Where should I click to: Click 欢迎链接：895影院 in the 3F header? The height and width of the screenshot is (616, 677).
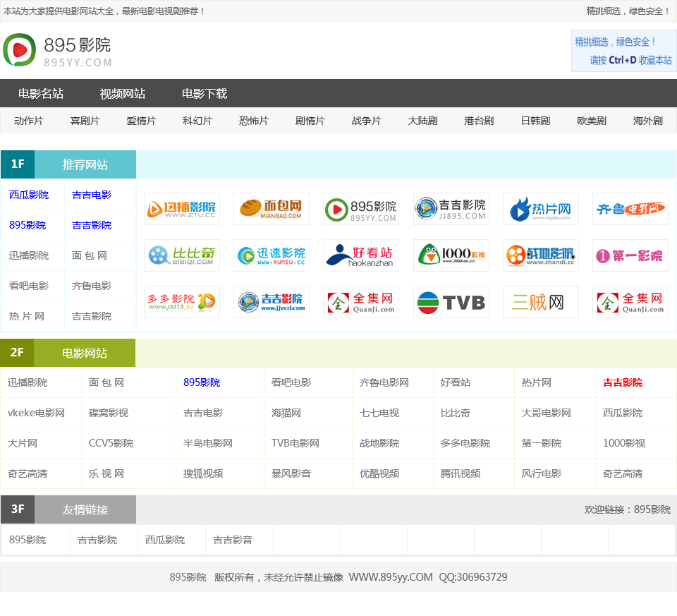pyautogui.click(x=628, y=509)
